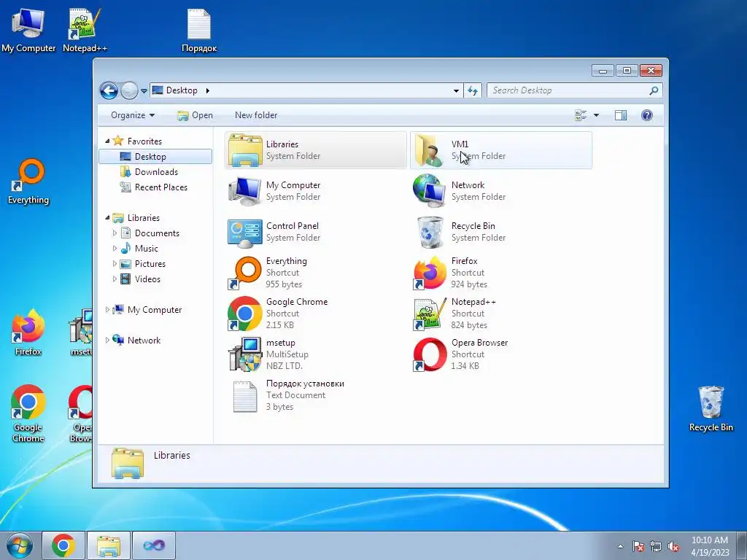Open the address bar history dropdown
This screenshot has width=747, height=560.
tap(456, 90)
